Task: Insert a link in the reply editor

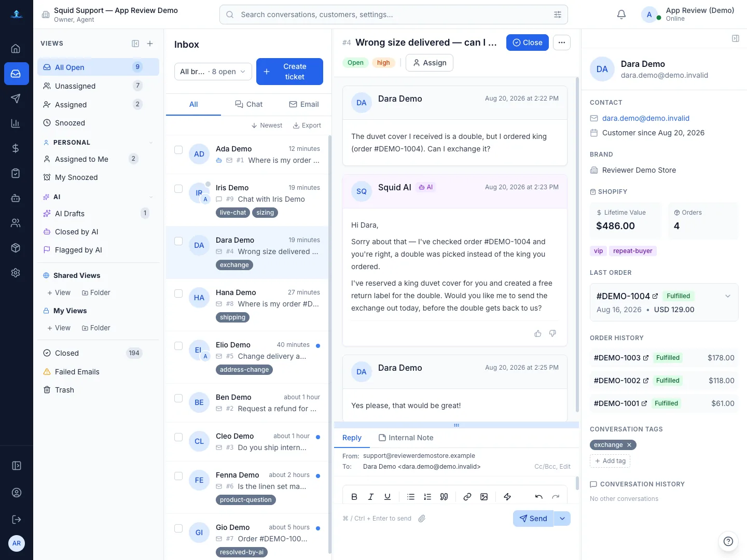Action: tap(467, 497)
